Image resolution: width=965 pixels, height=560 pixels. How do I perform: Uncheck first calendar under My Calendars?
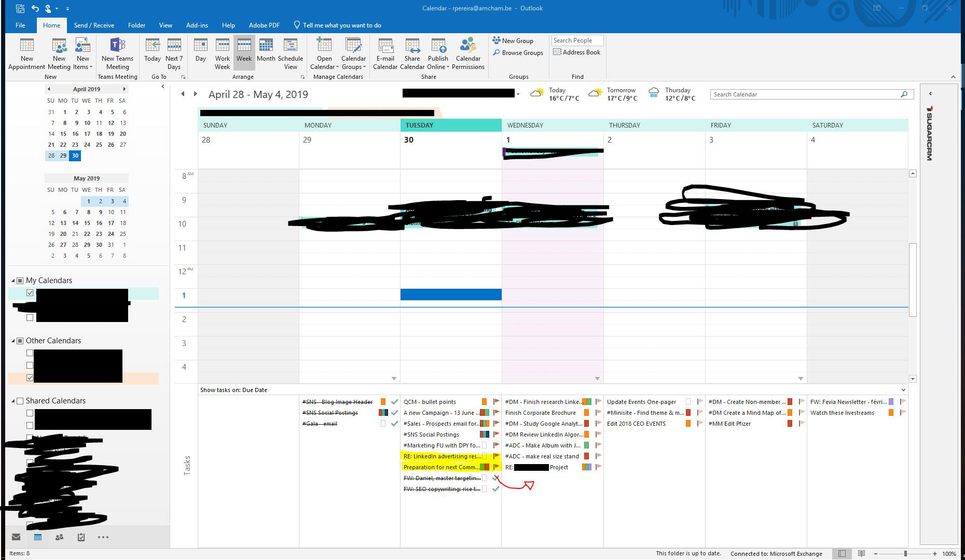(30, 293)
